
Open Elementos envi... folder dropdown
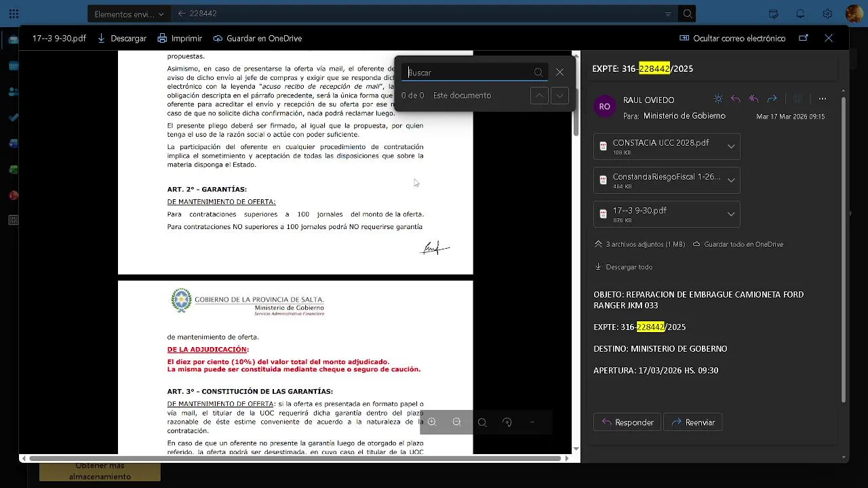130,14
